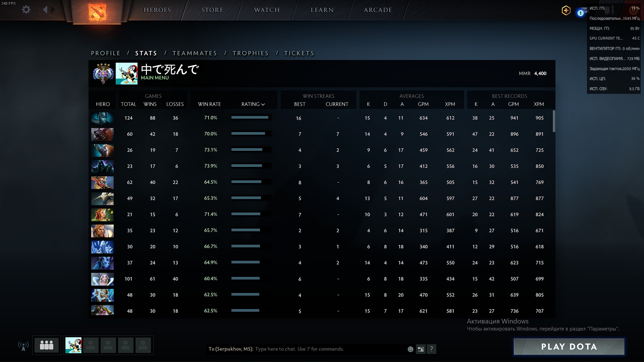Click the profile avatar in the stats header

point(126,73)
